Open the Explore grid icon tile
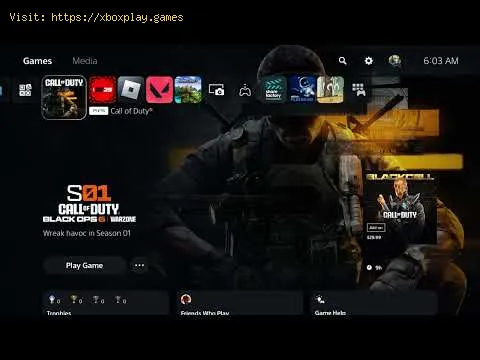 pos(25,90)
